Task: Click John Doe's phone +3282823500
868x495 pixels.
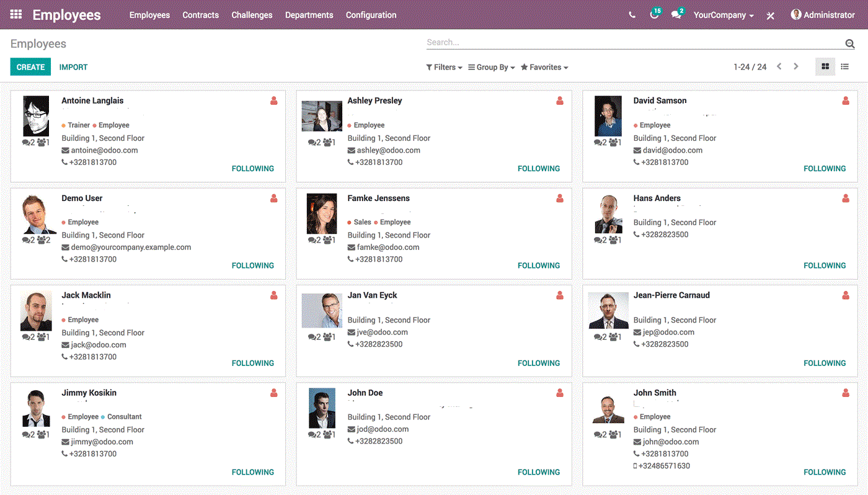Action: point(379,442)
